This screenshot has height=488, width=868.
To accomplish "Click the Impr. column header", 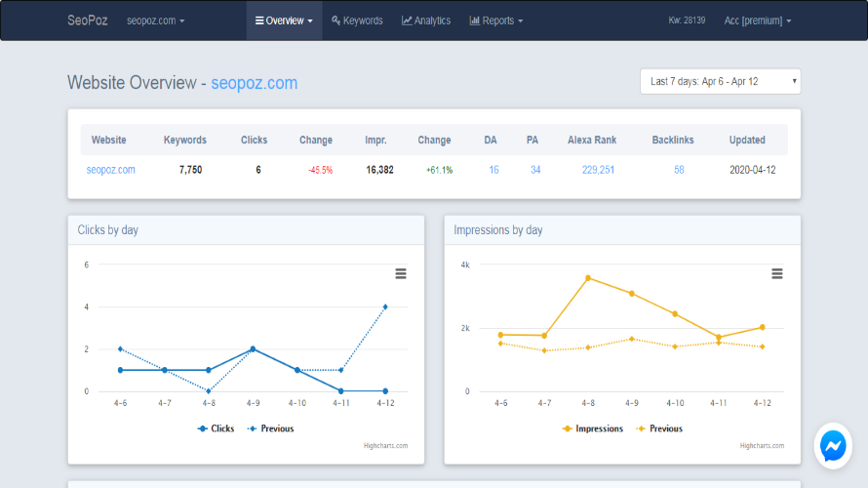I will coord(375,141).
